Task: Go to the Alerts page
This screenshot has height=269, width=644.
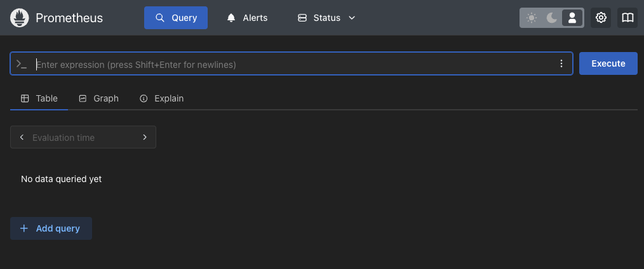Action: point(247,18)
